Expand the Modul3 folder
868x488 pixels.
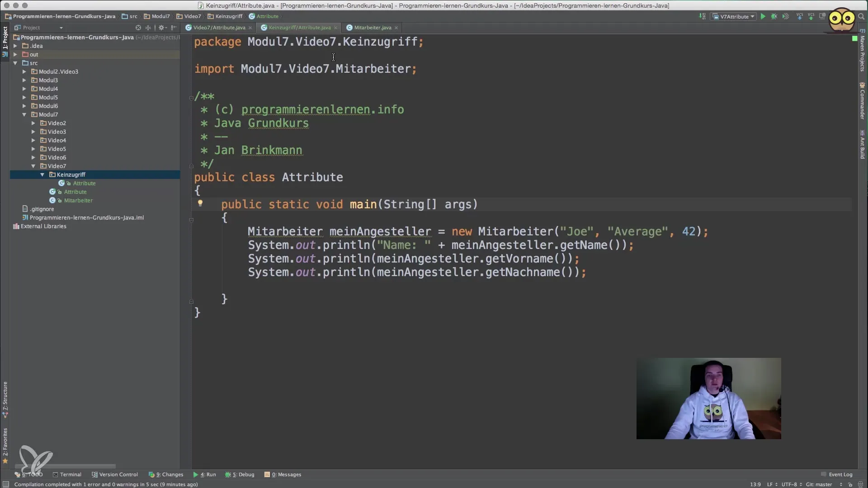click(24, 80)
